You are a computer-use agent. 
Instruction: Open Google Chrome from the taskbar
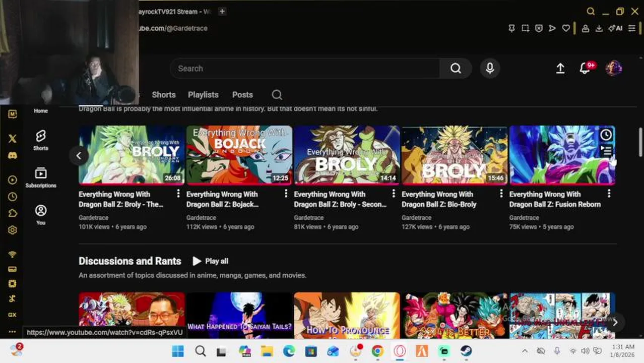(x=377, y=351)
